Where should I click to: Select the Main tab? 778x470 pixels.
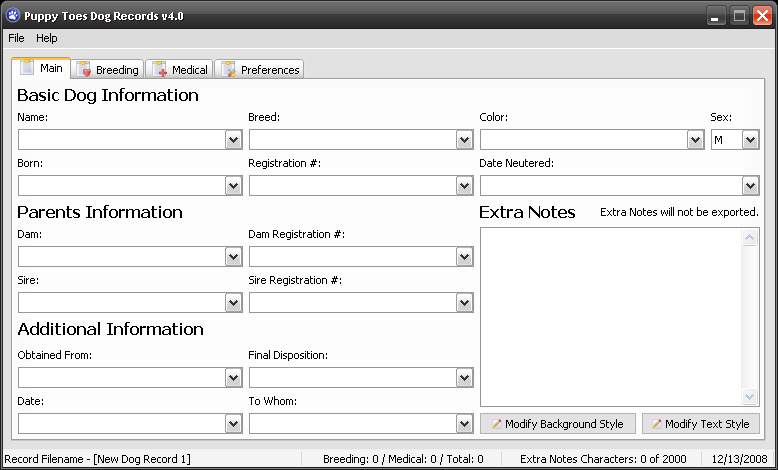coord(41,68)
